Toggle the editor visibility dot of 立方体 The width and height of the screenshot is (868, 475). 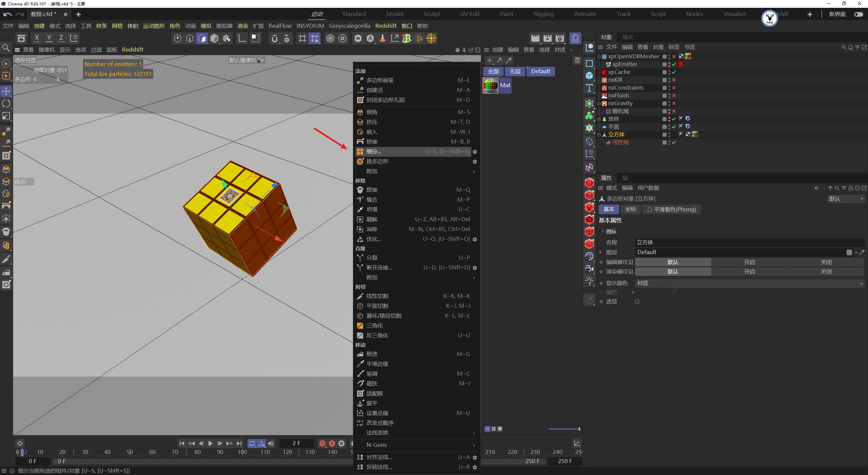[x=669, y=133]
